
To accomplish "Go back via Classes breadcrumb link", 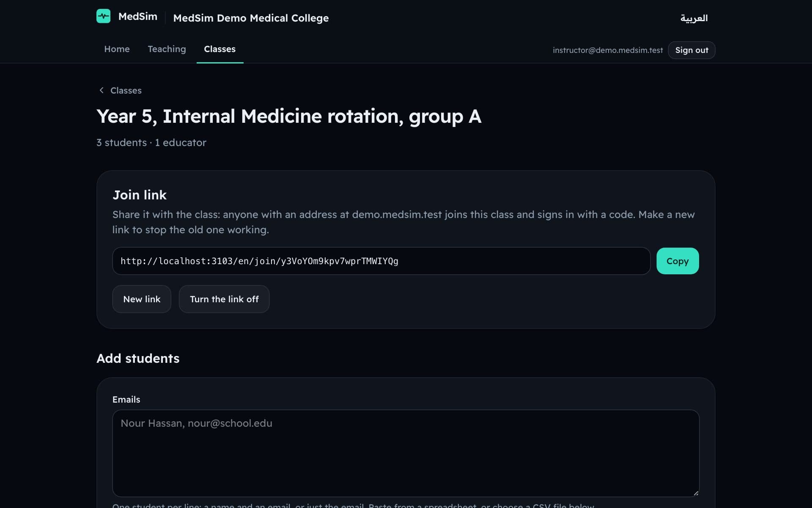I will (x=126, y=90).
